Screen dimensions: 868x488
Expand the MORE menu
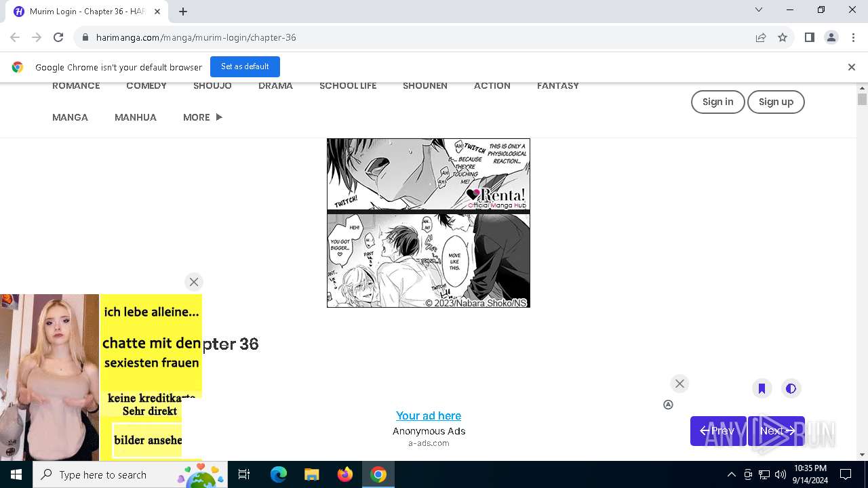(203, 117)
